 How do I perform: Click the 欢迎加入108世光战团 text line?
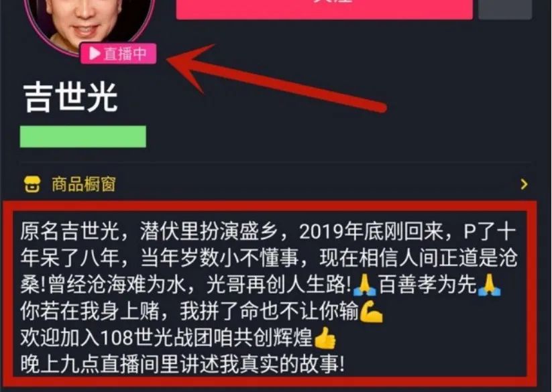point(166,338)
